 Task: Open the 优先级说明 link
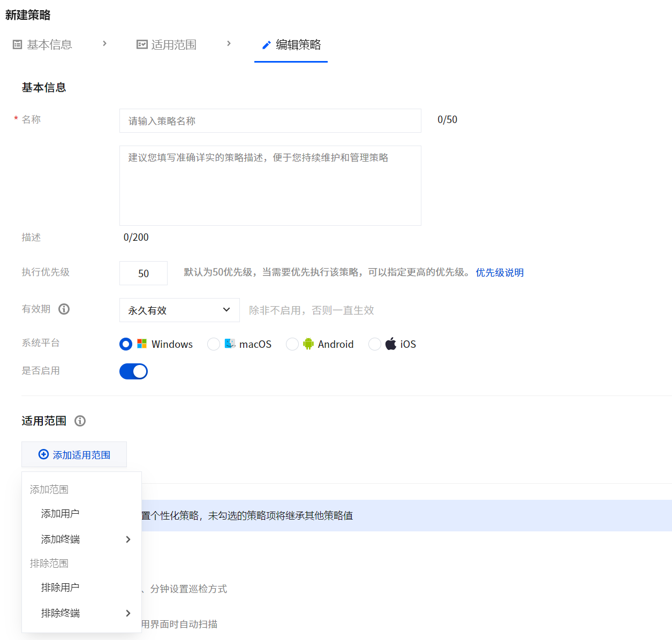pyautogui.click(x=500, y=272)
